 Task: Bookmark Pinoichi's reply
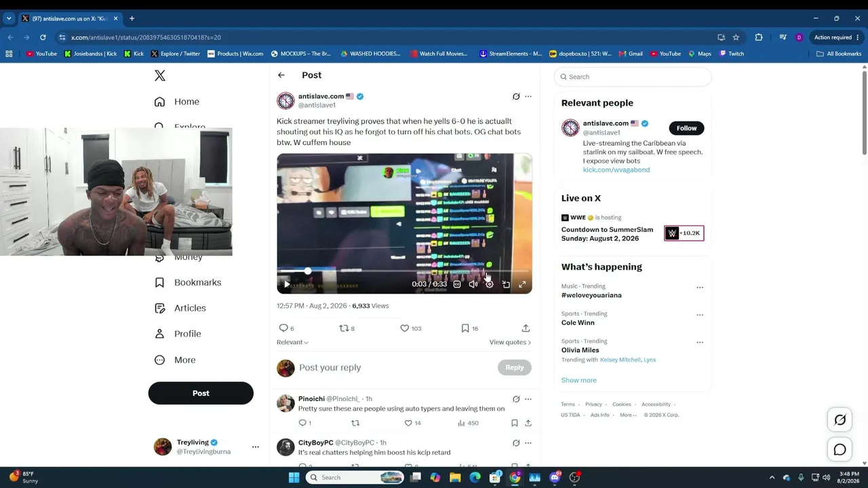pos(515,423)
